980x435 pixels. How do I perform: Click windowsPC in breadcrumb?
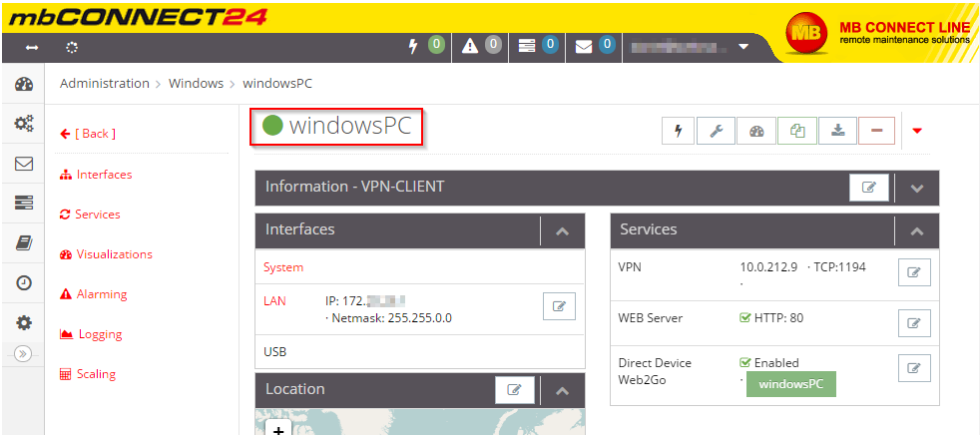coord(276,83)
